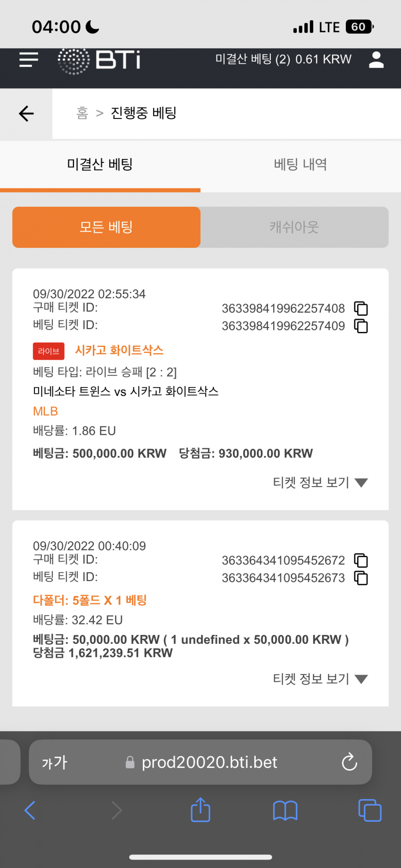The height and width of the screenshot is (868, 401).
Task: Open the hamburger menu in header
Action: 28,60
